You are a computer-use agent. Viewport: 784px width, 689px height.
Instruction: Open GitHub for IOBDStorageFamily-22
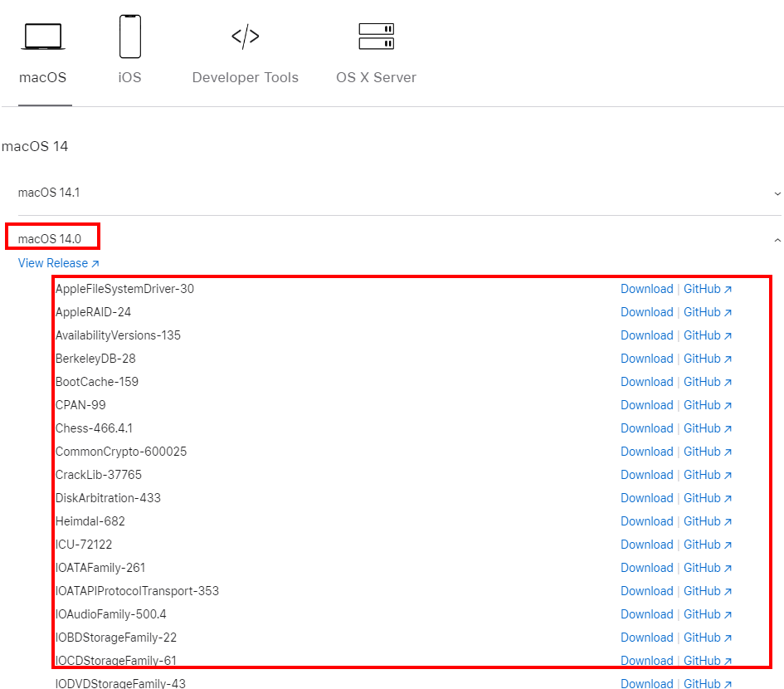(x=708, y=638)
